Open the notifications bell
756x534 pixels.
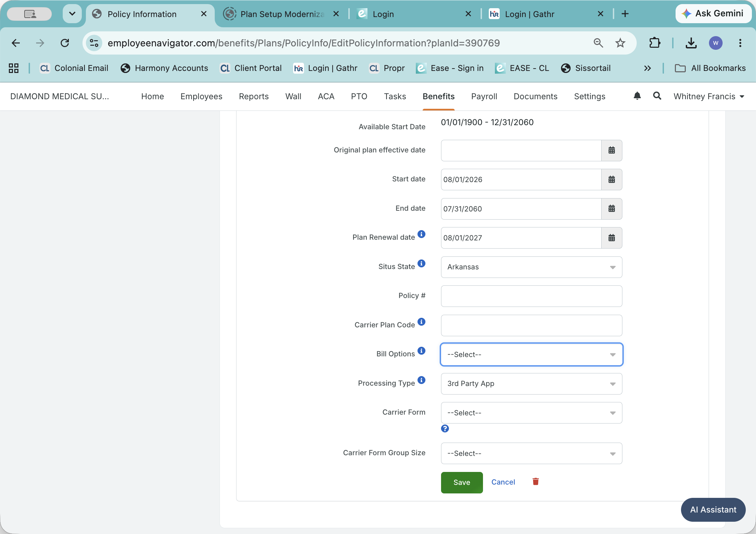pyautogui.click(x=637, y=96)
